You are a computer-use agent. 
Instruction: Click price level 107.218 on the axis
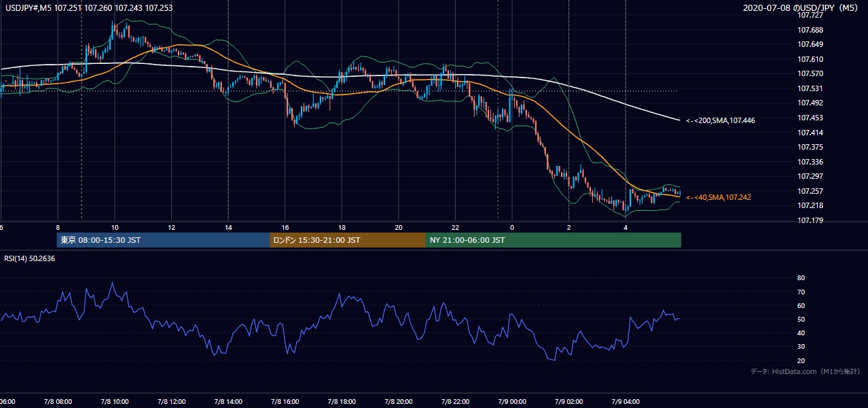tap(810, 205)
